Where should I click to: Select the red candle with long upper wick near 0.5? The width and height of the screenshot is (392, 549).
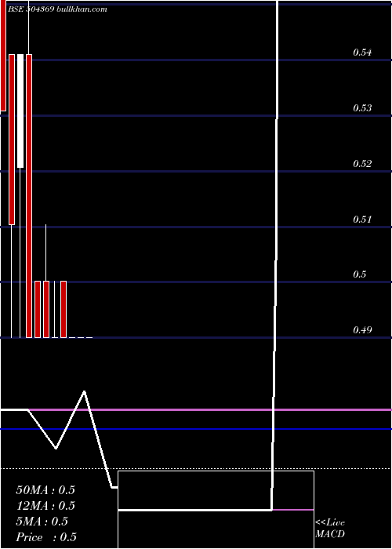45,309
